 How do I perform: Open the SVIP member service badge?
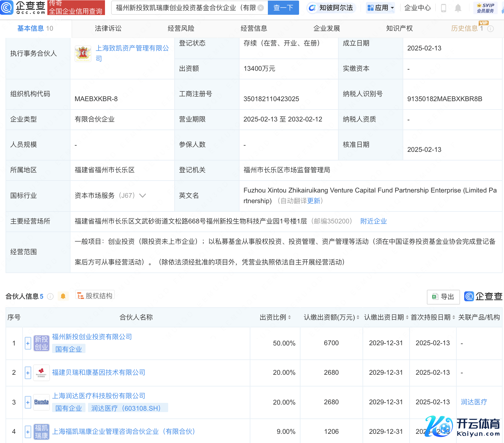click(x=485, y=8)
